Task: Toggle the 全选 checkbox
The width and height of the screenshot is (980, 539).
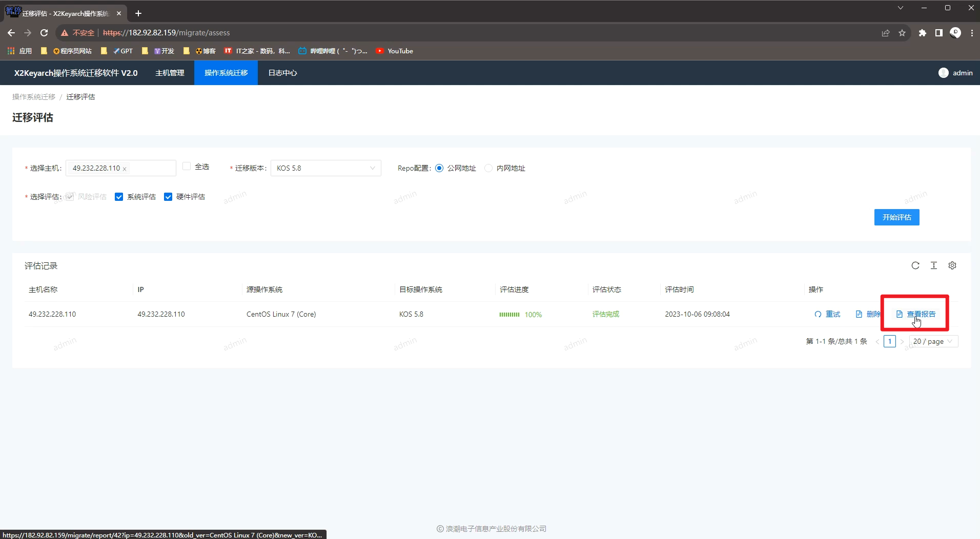Action: 187,167
